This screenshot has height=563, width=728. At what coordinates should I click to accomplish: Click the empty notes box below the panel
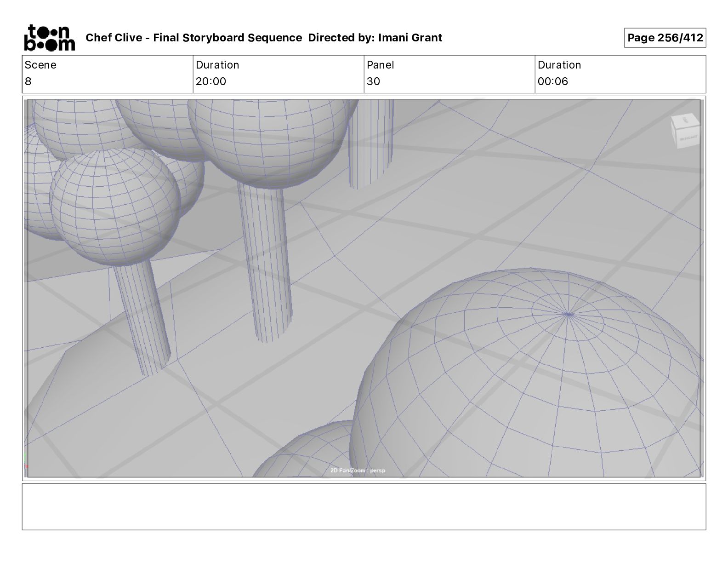coord(364,506)
